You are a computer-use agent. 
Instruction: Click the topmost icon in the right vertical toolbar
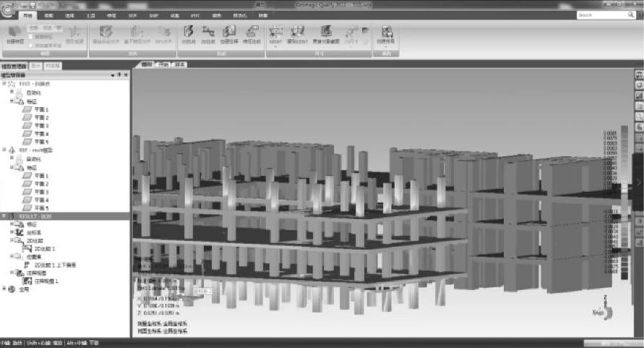click(639, 75)
